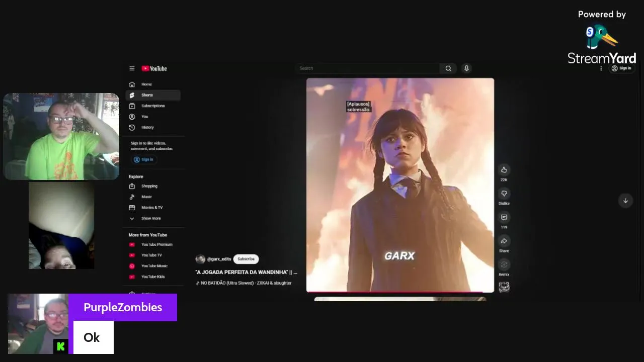Open YouTube TV link

[153, 255]
